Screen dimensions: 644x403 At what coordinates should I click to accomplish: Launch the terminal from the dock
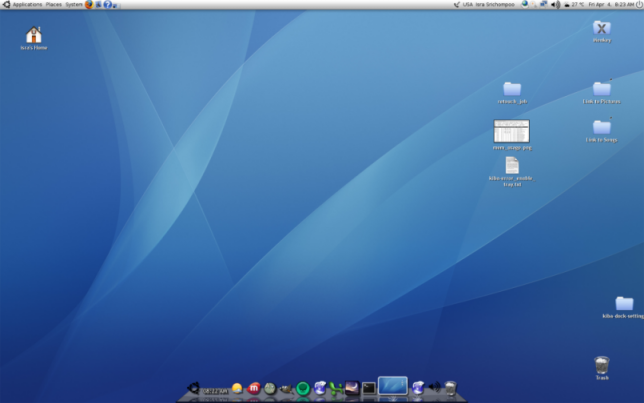pyautogui.click(x=369, y=388)
